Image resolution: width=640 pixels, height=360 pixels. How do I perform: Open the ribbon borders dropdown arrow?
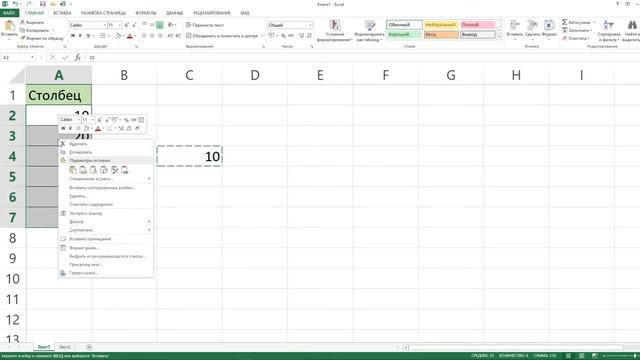(109, 36)
